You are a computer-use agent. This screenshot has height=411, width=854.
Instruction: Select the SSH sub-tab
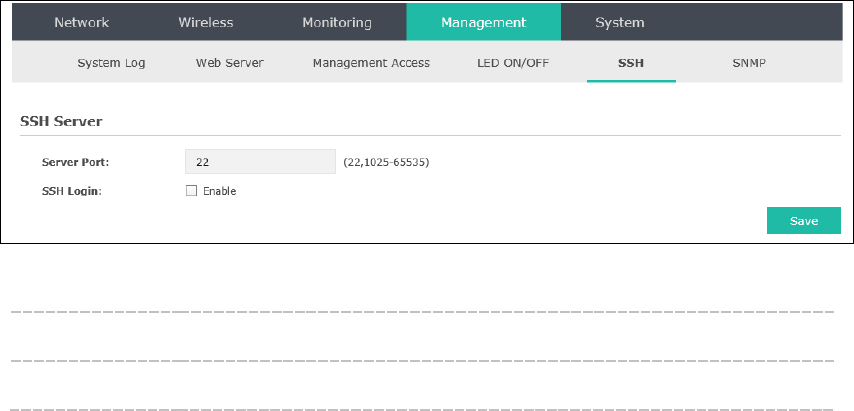(x=631, y=63)
